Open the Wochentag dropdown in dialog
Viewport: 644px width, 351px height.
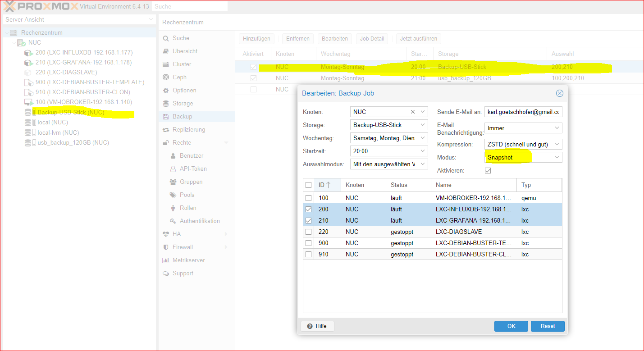point(423,138)
